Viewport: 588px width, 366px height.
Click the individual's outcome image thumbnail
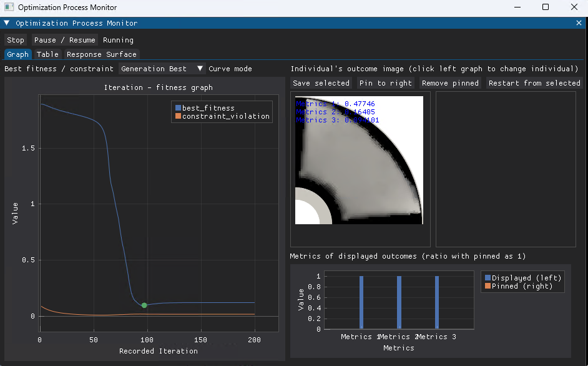tap(360, 161)
